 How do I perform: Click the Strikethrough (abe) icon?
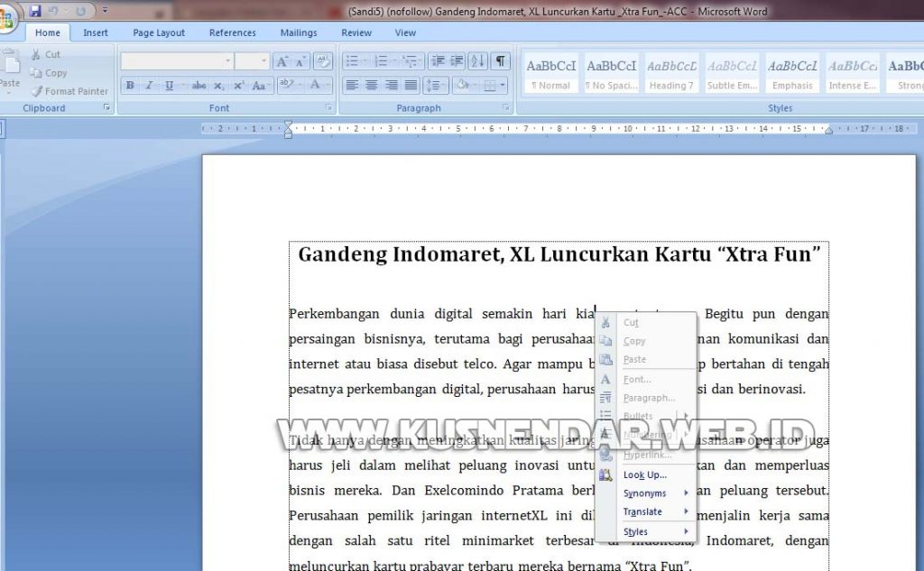199,85
